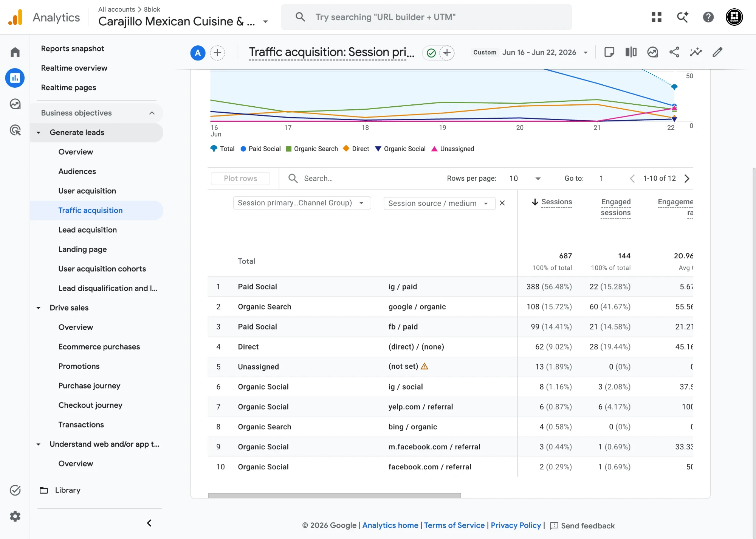Image resolution: width=756 pixels, height=539 pixels.
Task: Click Send feedback in the footer
Action: tap(582, 526)
